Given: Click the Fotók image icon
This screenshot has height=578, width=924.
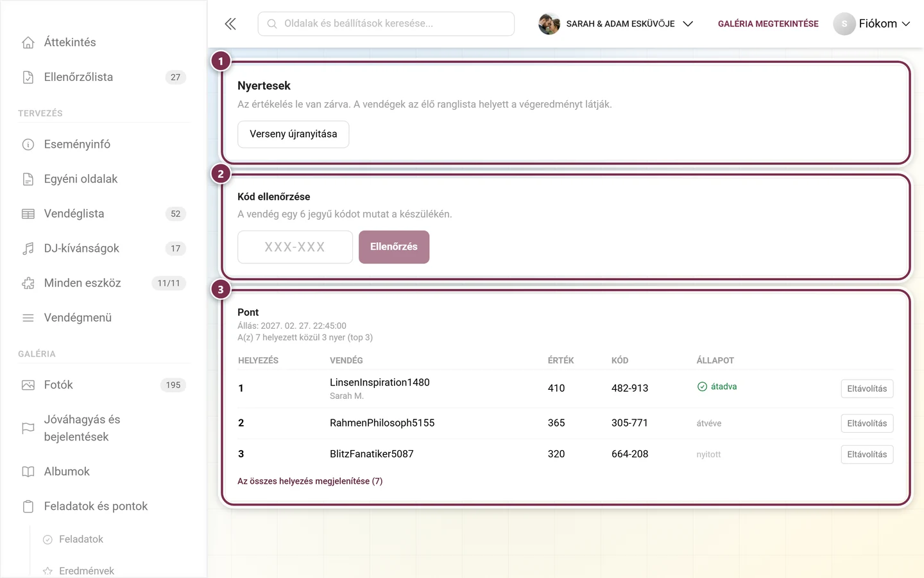Looking at the screenshot, I should (x=28, y=385).
